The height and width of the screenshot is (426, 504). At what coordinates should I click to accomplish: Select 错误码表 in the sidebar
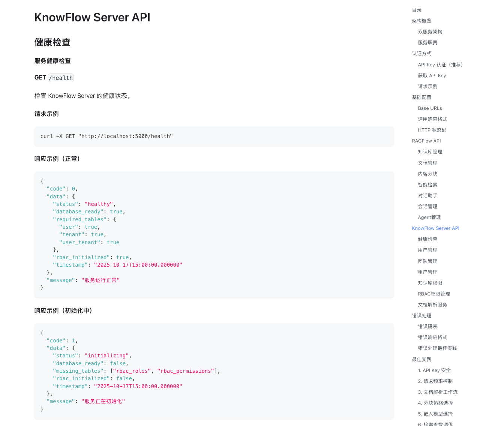427,327
